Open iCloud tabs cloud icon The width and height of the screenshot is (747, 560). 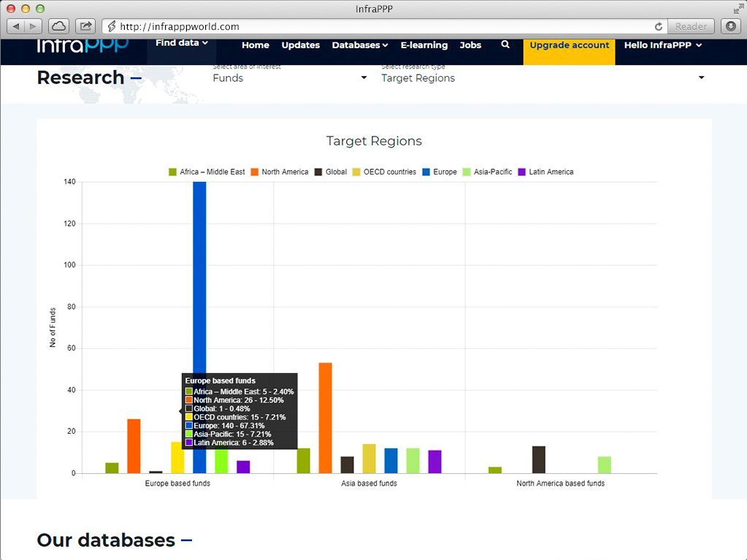point(59,26)
